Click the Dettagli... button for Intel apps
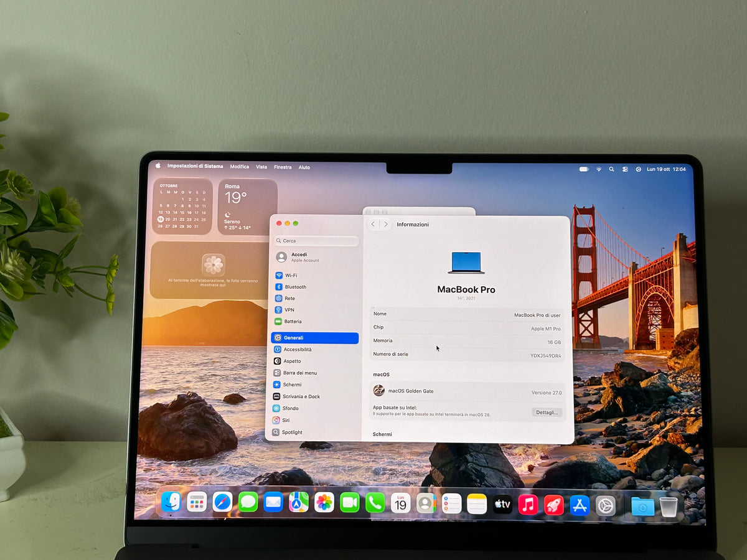The image size is (747, 560). click(547, 413)
